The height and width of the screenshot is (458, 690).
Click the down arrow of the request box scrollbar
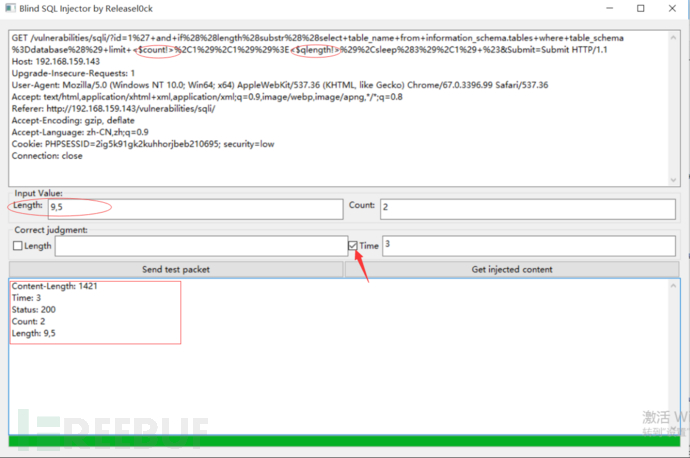coord(673,180)
